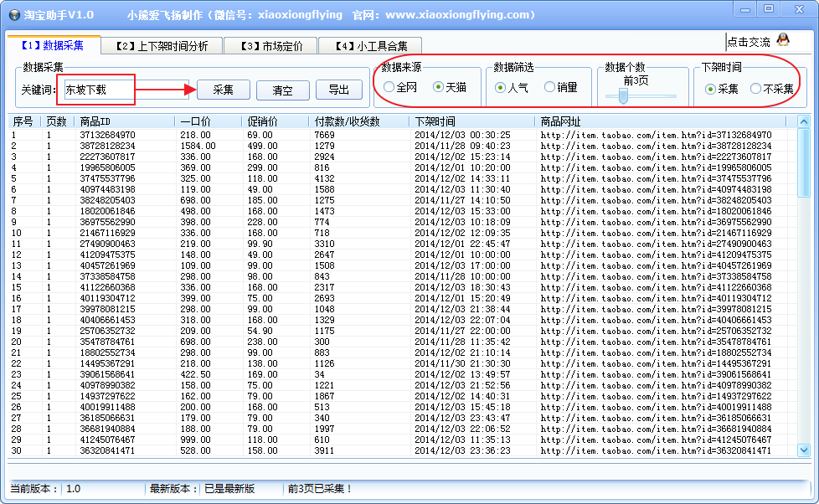The image size is (819, 504).
Task: Click the 导出 export button
Action: pyautogui.click(x=339, y=90)
